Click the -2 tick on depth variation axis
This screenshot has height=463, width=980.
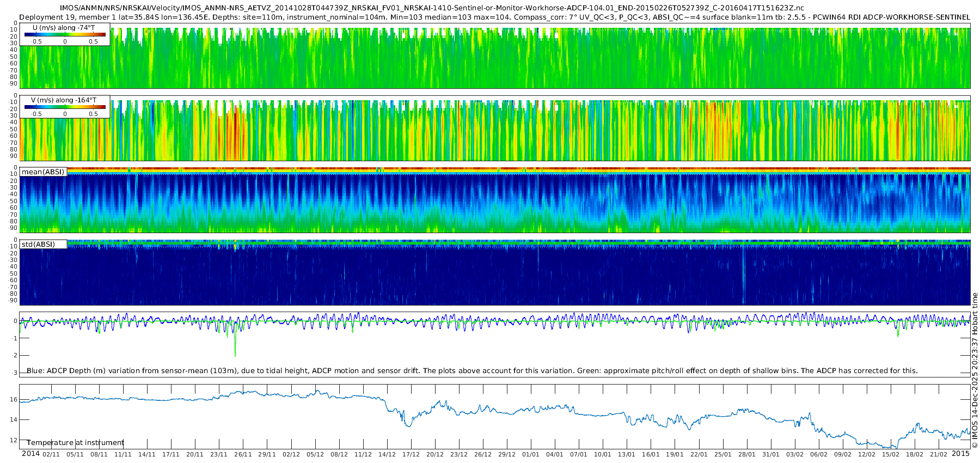tap(15, 355)
